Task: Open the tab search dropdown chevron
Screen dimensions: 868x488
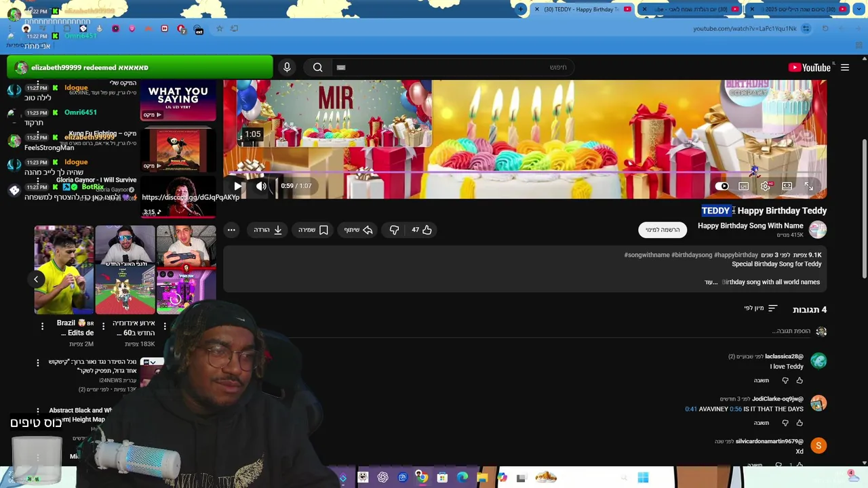Action: click(x=861, y=9)
